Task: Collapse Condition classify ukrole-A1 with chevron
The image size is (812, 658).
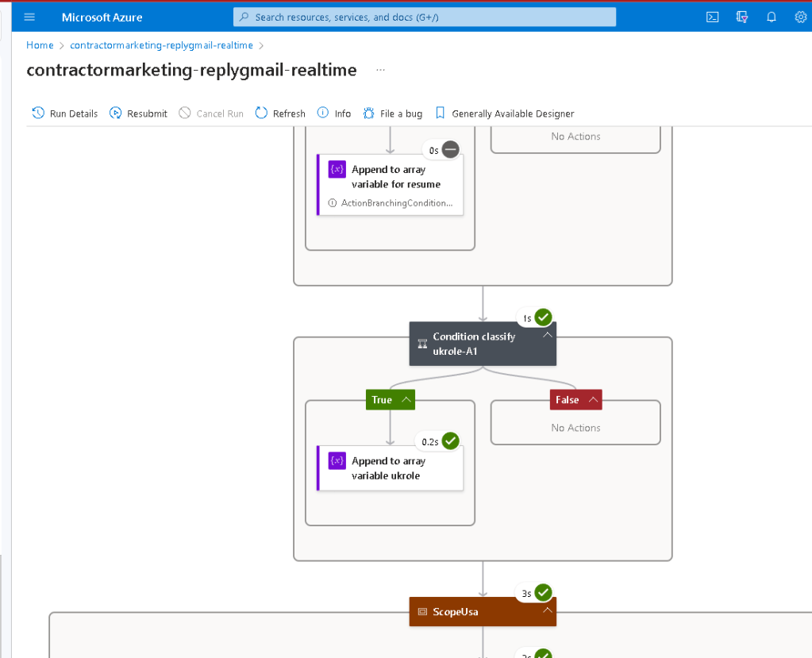Action: pos(548,335)
